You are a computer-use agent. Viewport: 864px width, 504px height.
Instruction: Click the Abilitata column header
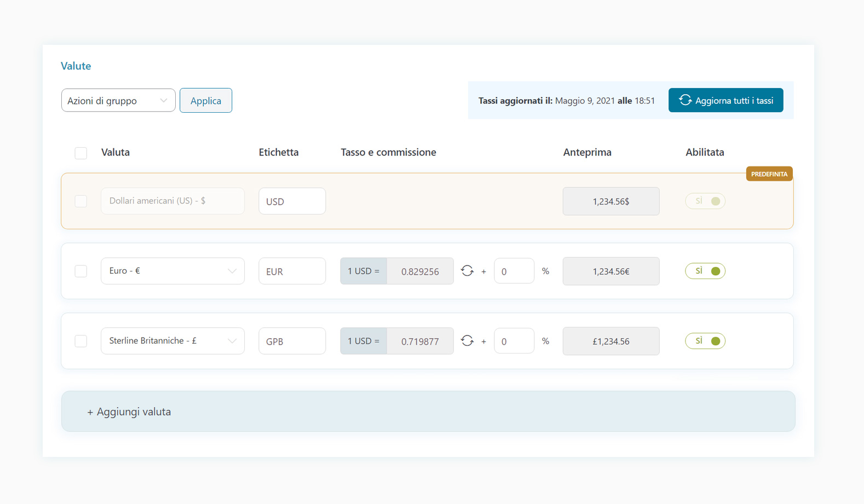click(x=705, y=152)
